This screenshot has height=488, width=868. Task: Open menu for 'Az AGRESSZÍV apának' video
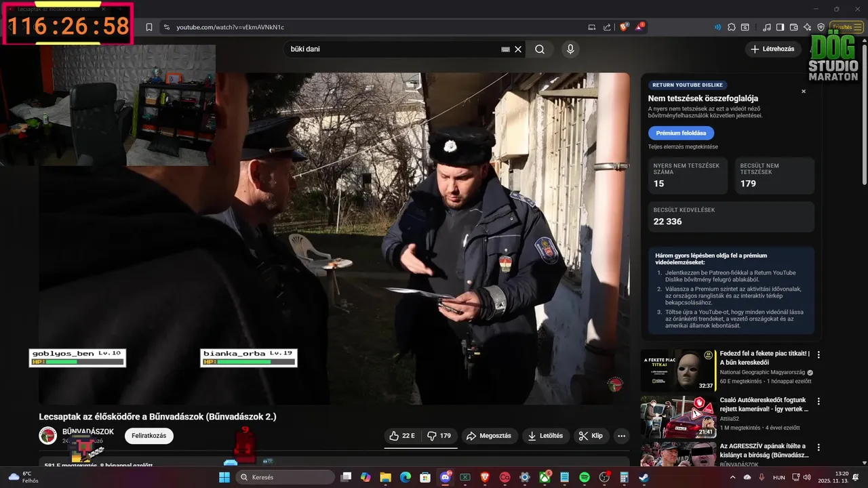pos(818,447)
